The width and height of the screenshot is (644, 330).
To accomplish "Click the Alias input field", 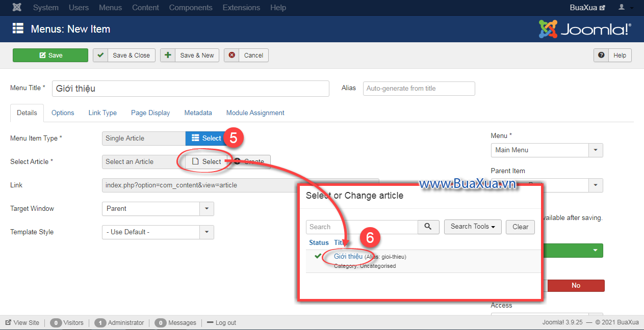I will [x=419, y=88].
